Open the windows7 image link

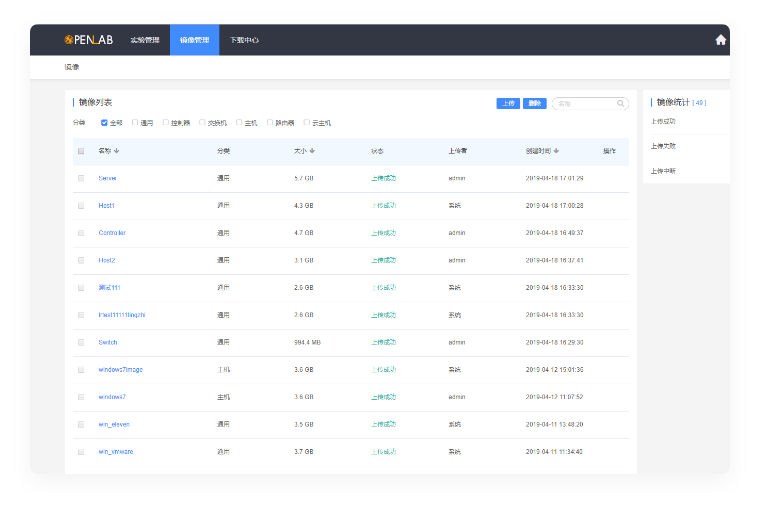[x=112, y=397]
